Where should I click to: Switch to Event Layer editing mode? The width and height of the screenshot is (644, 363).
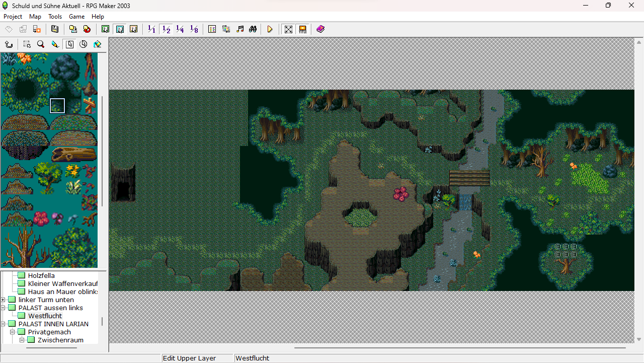[133, 29]
